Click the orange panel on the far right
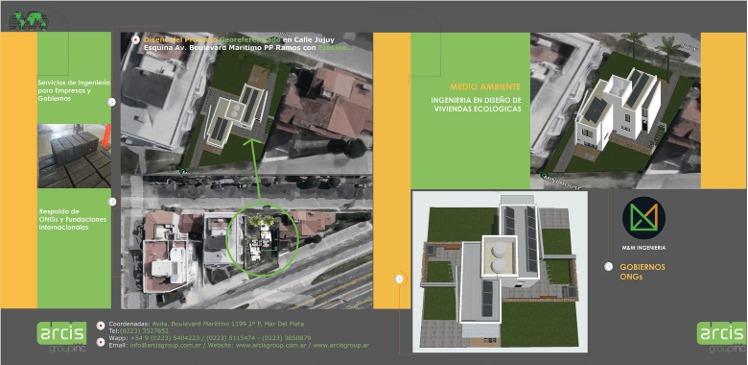 (723, 111)
